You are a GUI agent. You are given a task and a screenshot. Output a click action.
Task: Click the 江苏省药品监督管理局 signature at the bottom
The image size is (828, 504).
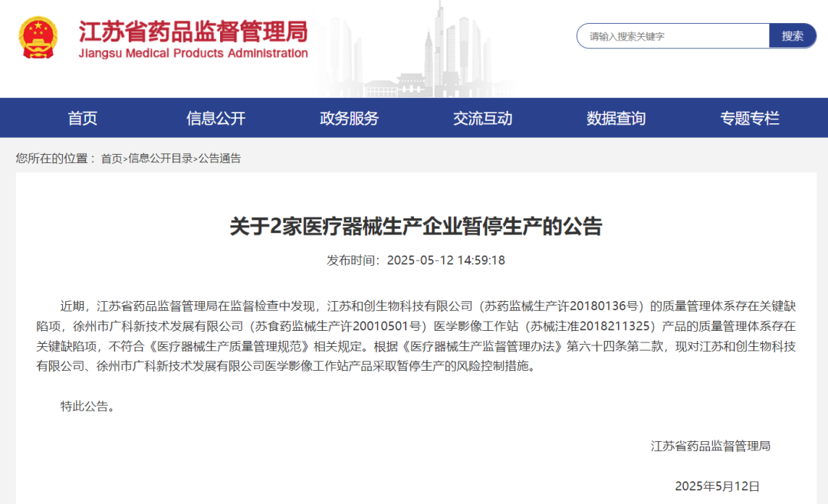pos(710,446)
